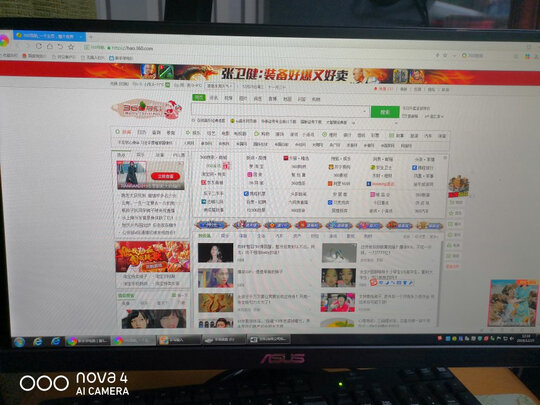540x405 pixels.
Task: Open the floating illustrated ad at bottom right
Action: (513, 303)
